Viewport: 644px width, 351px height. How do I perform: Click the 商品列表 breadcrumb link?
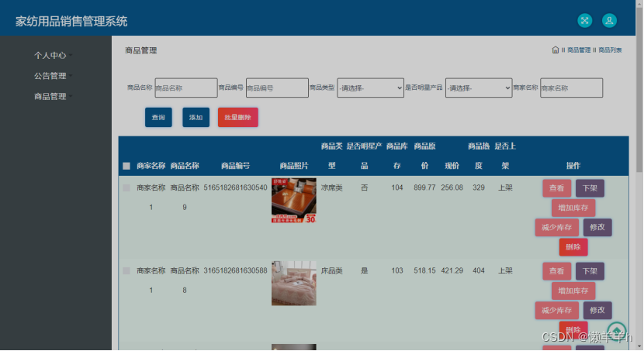tap(610, 50)
